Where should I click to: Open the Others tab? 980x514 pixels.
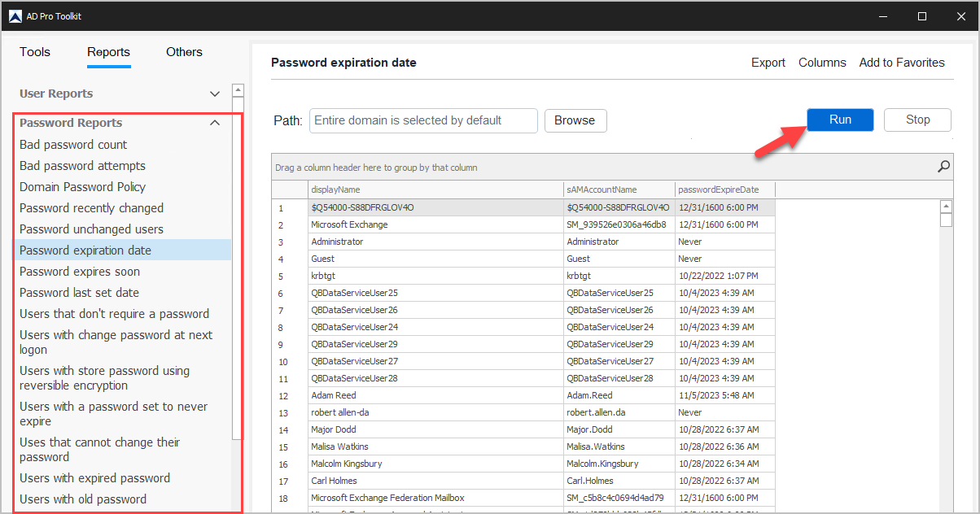(x=183, y=51)
